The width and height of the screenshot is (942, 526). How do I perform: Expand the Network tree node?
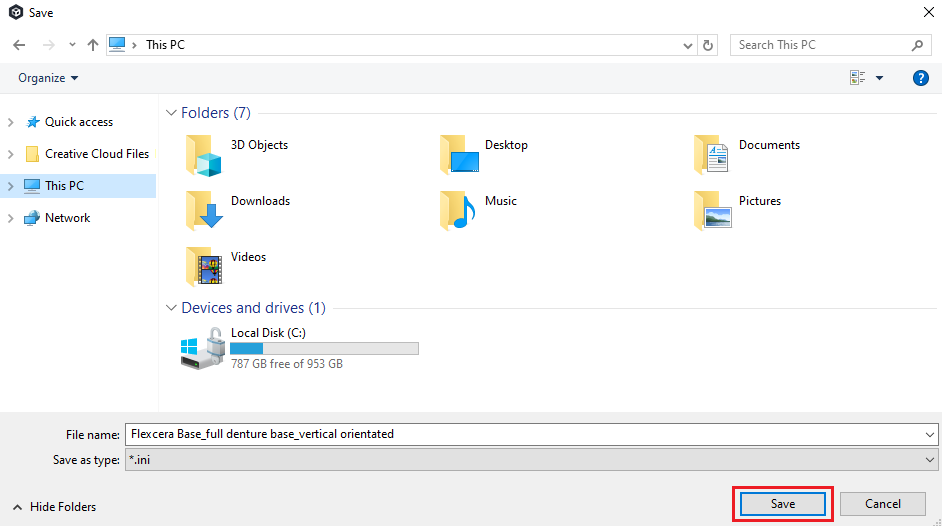[10, 218]
